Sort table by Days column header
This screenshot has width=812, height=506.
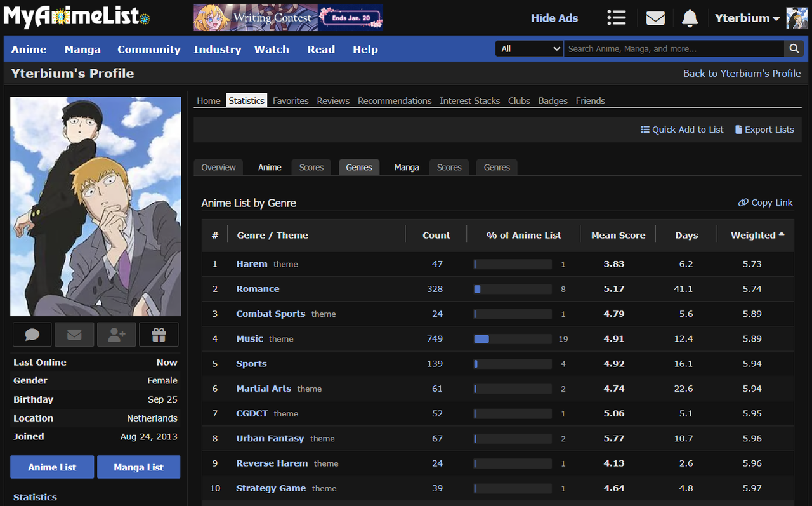pyautogui.click(x=686, y=235)
